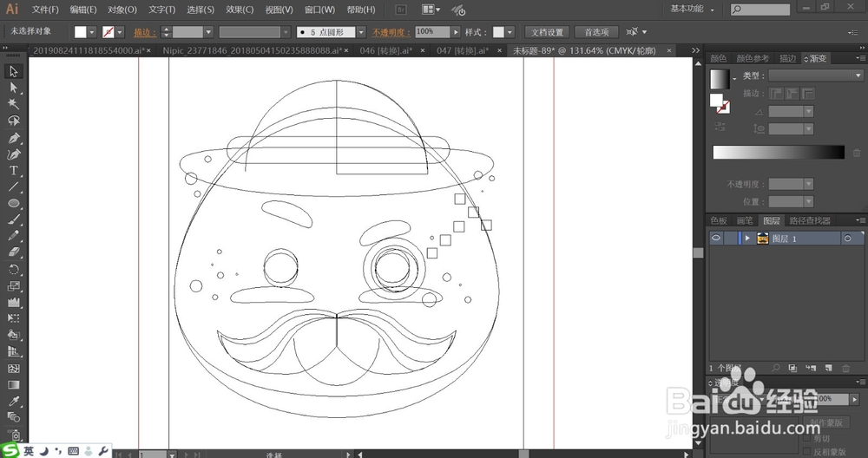Click second stroke gradient mode button
Image resolution: width=868 pixels, height=458 pixels.
[792, 94]
